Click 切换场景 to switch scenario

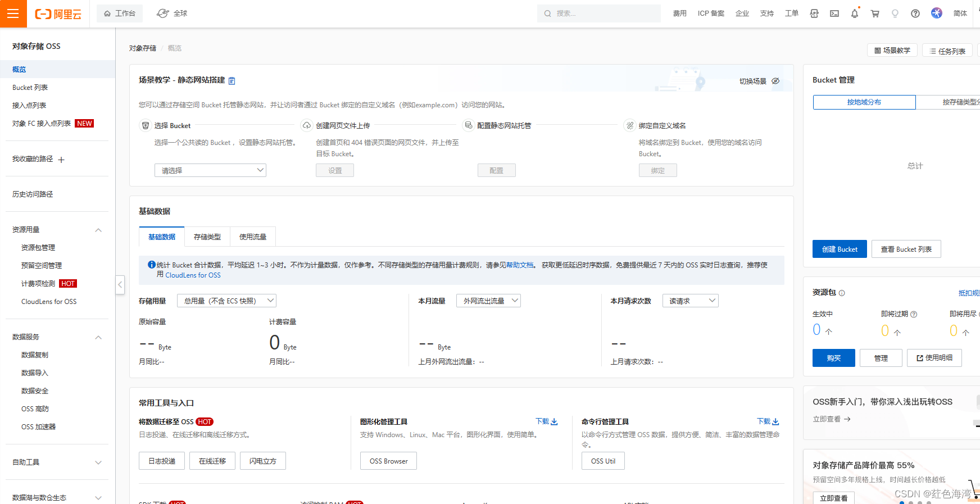pos(753,81)
